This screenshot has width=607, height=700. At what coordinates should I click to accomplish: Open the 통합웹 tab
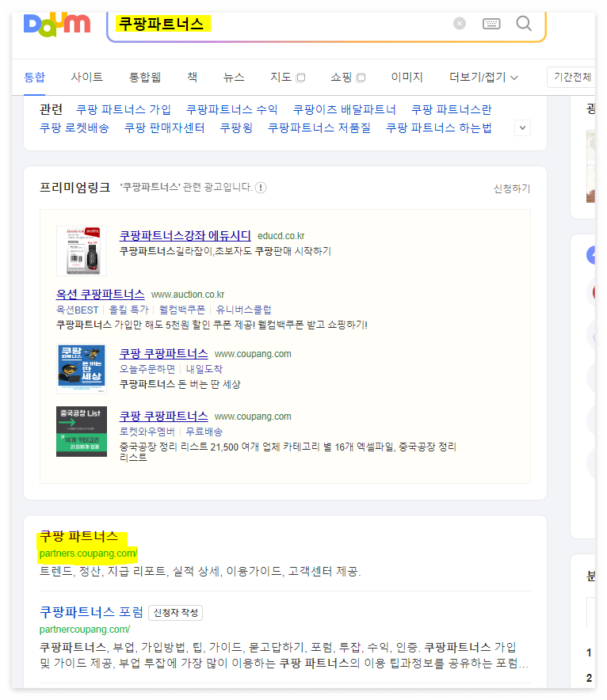click(145, 78)
